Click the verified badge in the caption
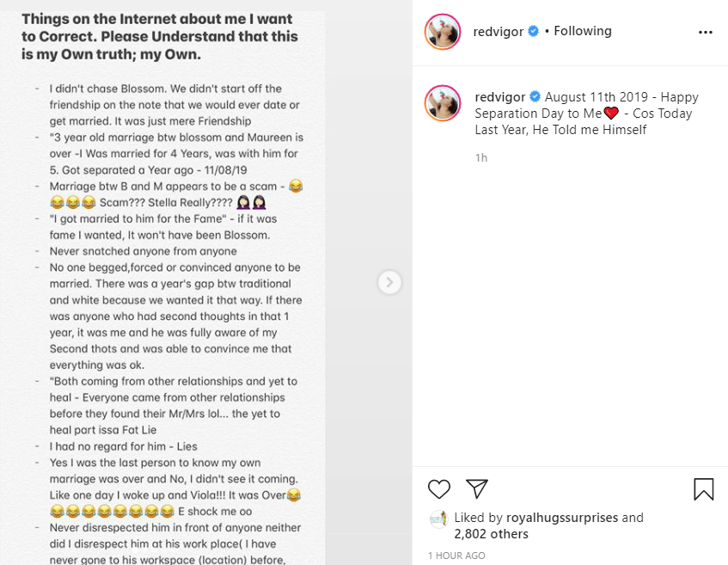728x565 pixels. pos(535,96)
